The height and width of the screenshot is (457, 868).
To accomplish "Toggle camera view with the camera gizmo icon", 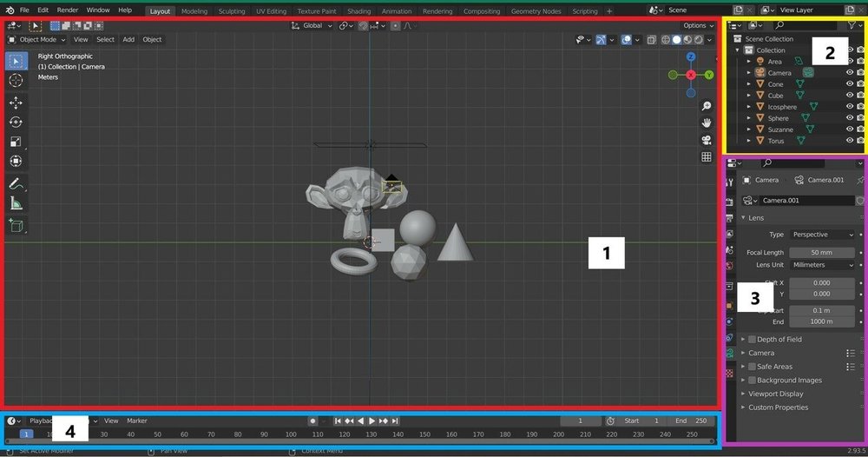I will point(707,140).
